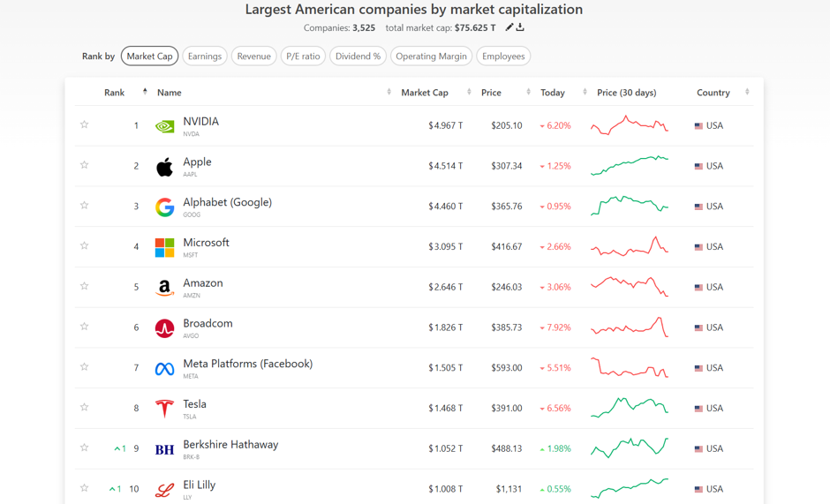Add Tesla to favorites via star
The height and width of the screenshot is (504, 830).
tap(84, 407)
